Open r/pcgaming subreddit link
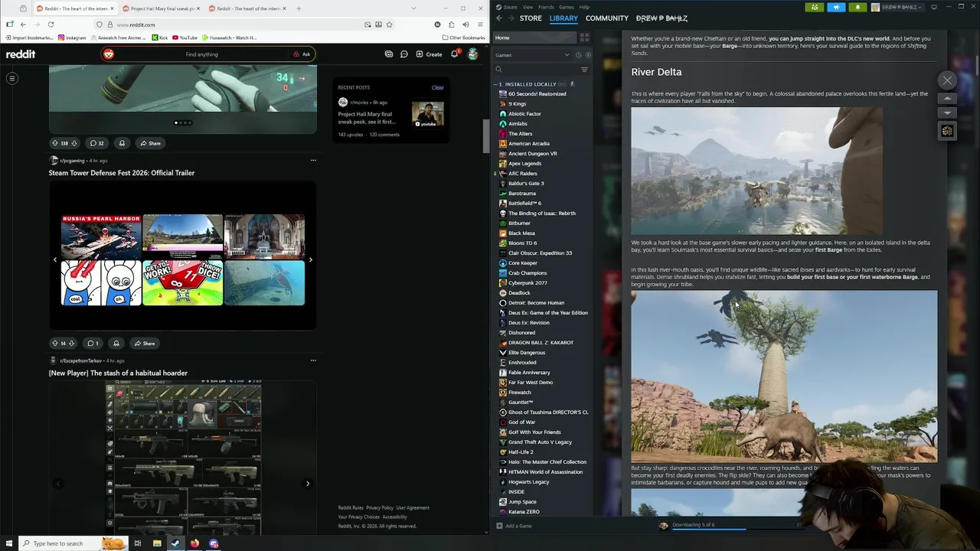980x551 pixels. [72, 161]
